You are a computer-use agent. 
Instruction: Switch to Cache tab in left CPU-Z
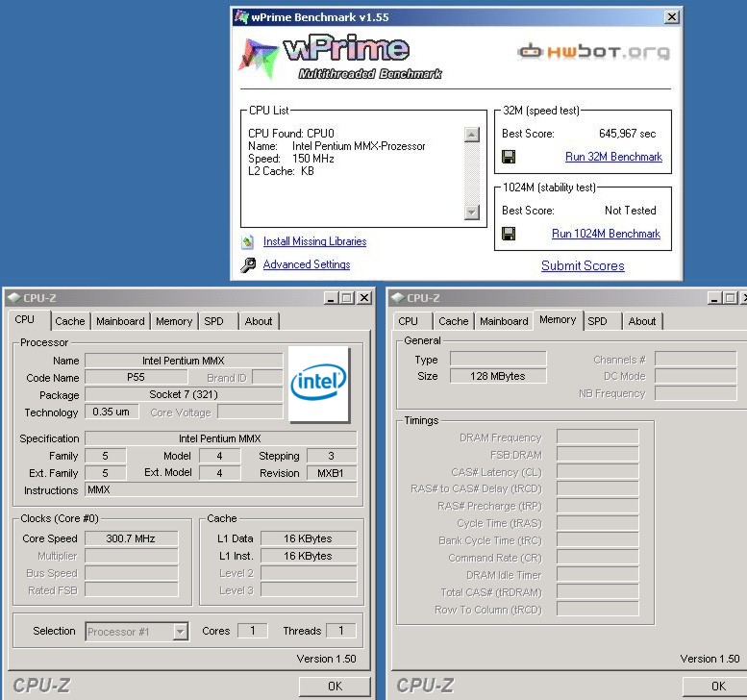pos(70,321)
